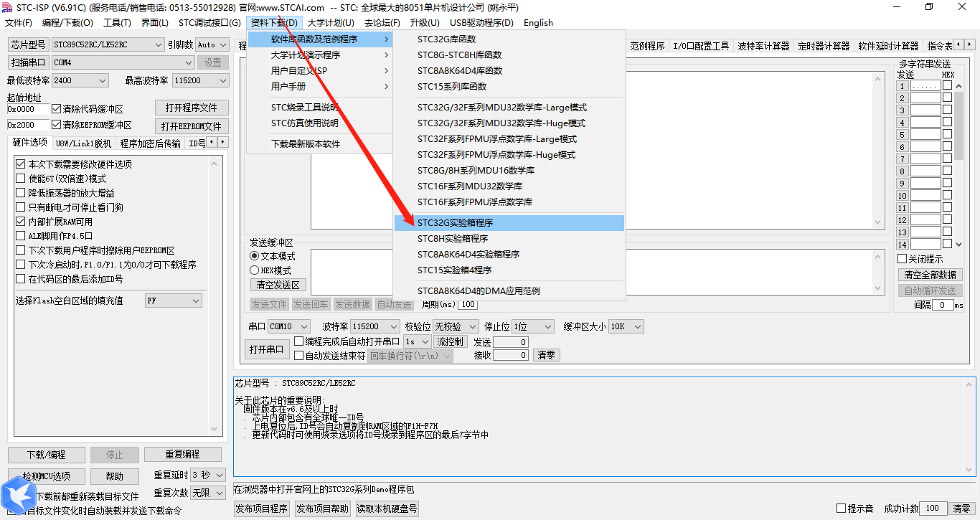Open 停止位 1位 dropdown
Viewport: 980px width, 520px height.
pos(533,326)
